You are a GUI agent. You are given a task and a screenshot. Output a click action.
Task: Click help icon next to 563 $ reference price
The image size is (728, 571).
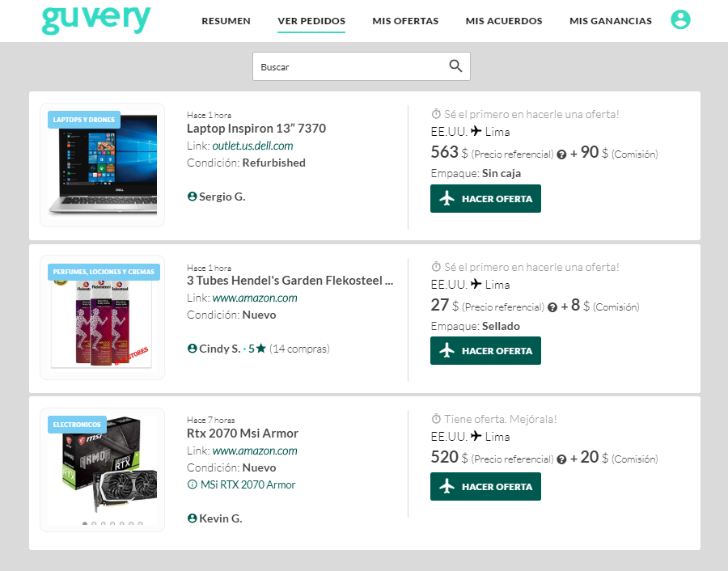click(561, 154)
